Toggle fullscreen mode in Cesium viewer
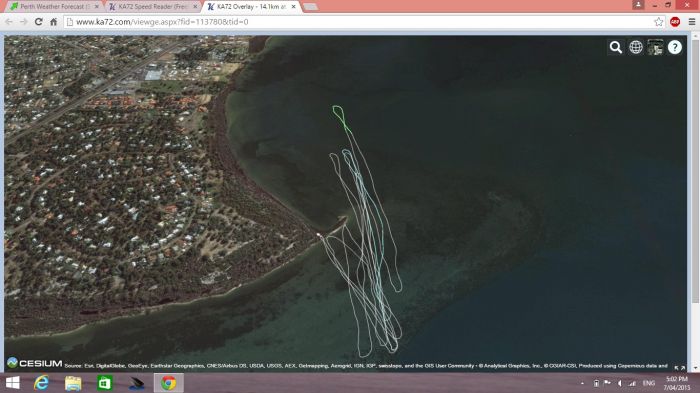The width and height of the screenshot is (700, 393). click(680, 368)
